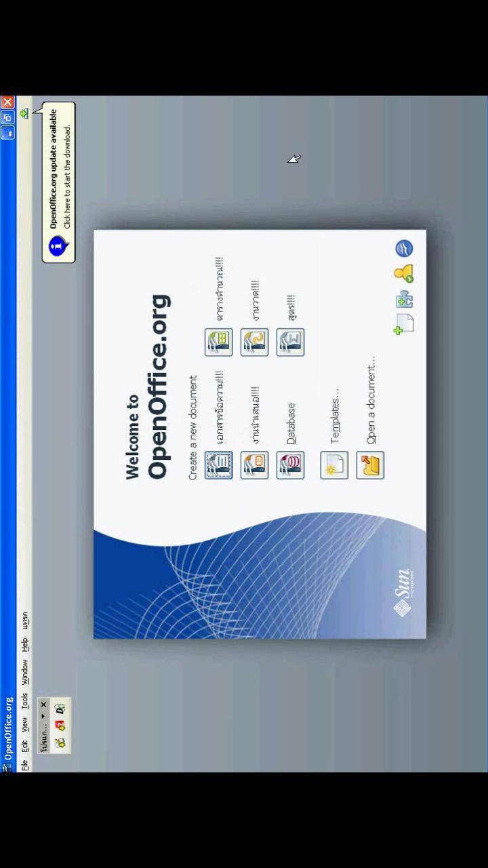Create a new Writer text document
The height and width of the screenshot is (868, 488).
pyautogui.click(x=218, y=465)
